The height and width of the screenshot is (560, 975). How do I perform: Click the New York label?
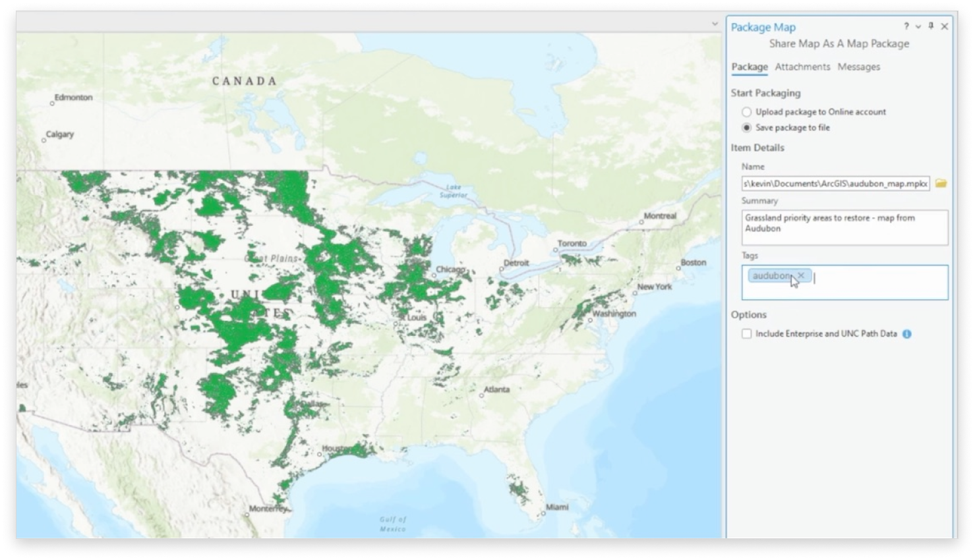(654, 287)
